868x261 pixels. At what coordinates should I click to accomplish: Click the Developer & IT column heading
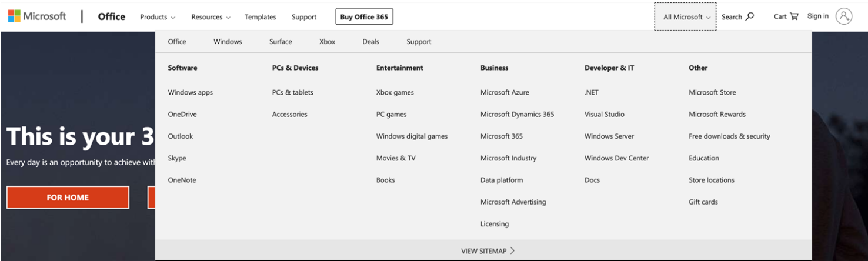point(609,68)
